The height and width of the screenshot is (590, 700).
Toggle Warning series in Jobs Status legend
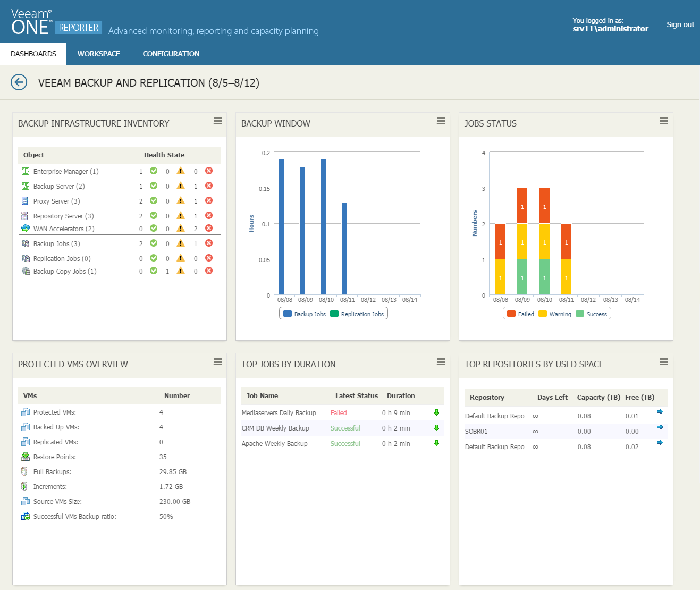point(555,314)
